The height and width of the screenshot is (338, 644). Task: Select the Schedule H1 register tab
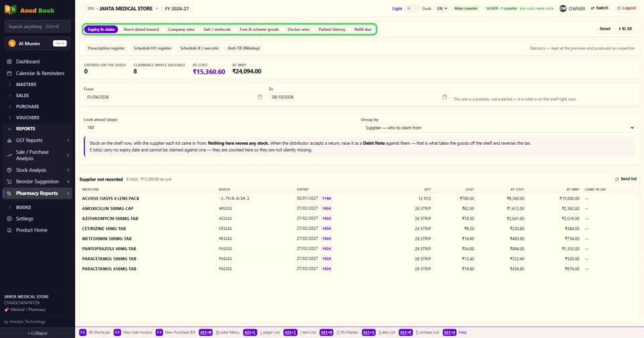(x=152, y=48)
